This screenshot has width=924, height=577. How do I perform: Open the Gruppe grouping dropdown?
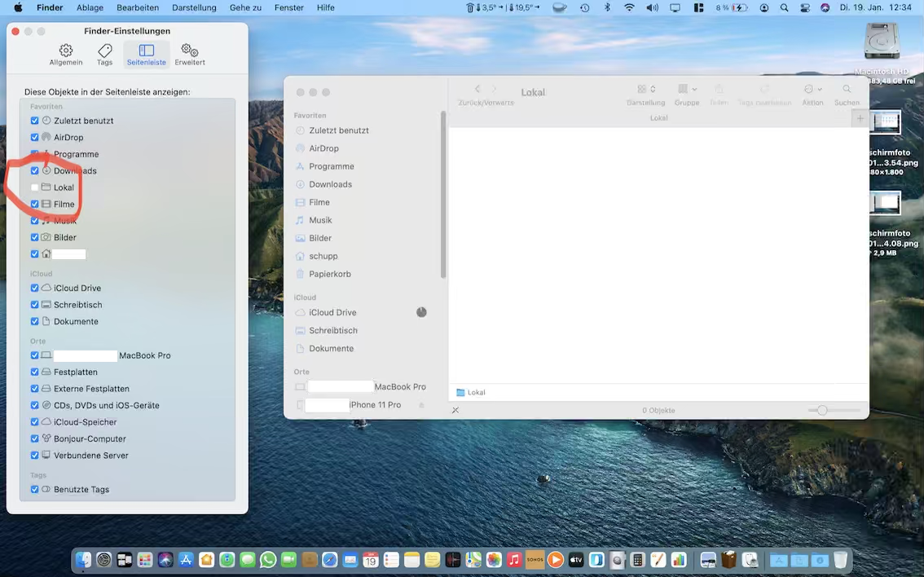[687, 90]
